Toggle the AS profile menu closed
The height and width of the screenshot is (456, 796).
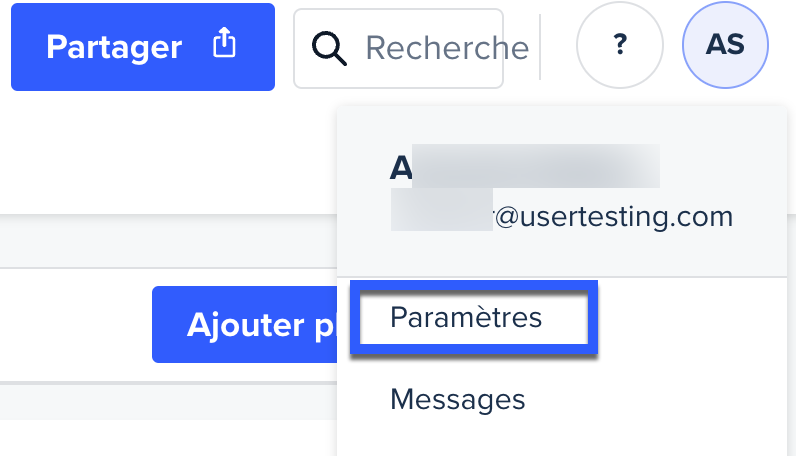tap(725, 45)
